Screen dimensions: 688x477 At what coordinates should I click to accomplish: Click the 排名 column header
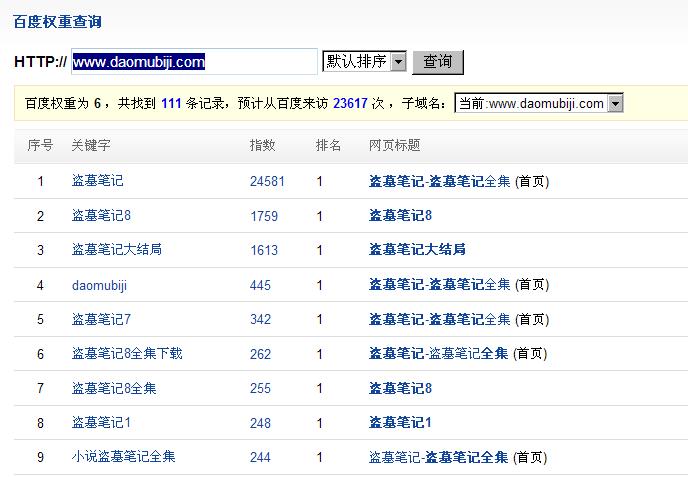(328, 145)
